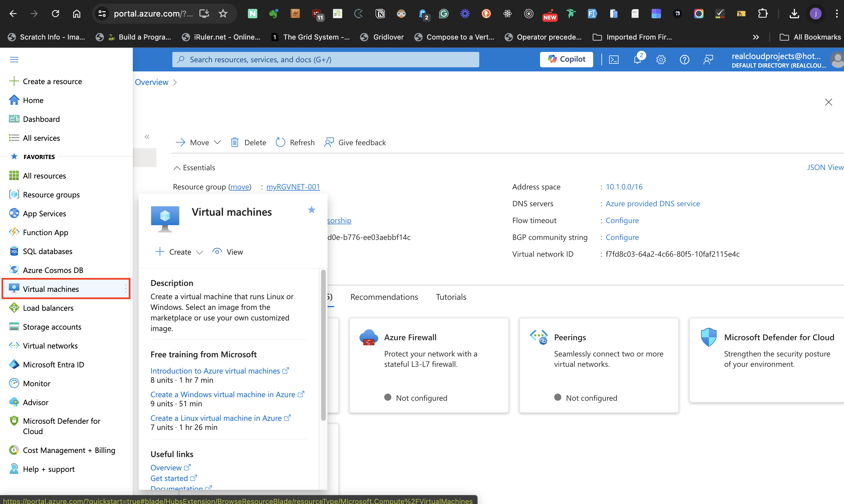Launch Copilot from the top bar
The image size is (844, 504).
[x=566, y=59]
